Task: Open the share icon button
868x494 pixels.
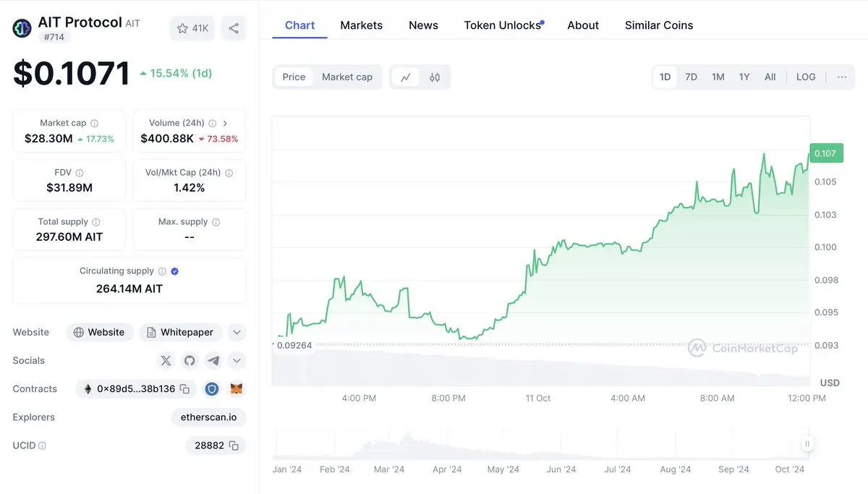Action: point(234,28)
